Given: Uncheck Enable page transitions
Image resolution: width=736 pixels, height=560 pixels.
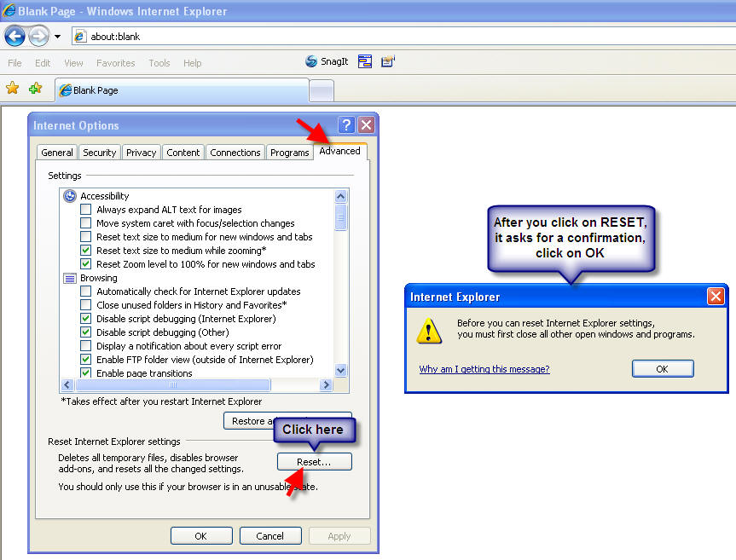Looking at the screenshot, I should point(85,372).
